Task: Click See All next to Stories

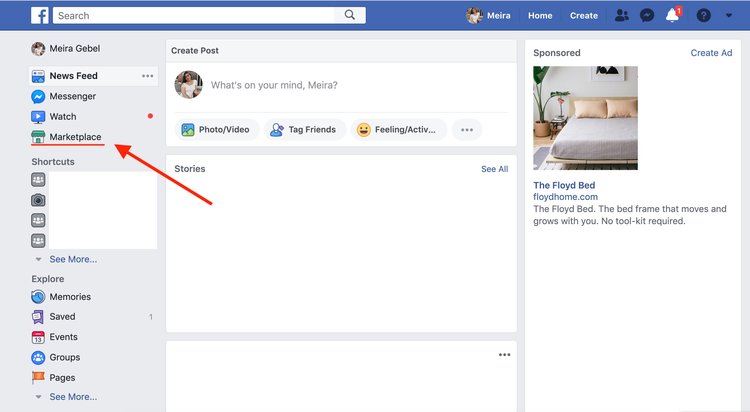Action: (x=495, y=169)
